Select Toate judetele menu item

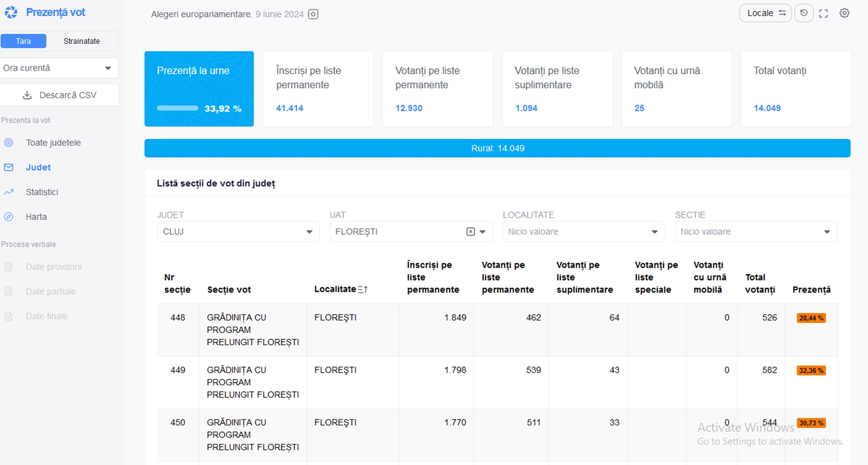(53, 143)
